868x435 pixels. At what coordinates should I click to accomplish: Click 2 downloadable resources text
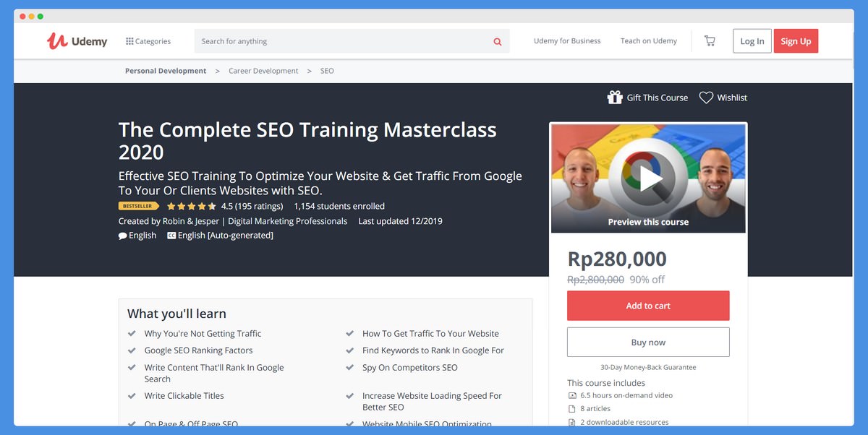[x=624, y=422]
